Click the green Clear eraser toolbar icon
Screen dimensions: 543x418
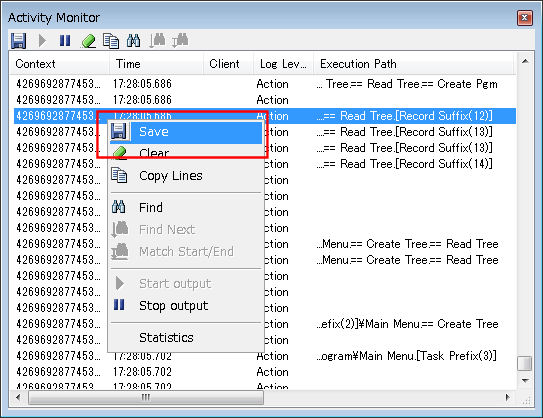tap(88, 41)
